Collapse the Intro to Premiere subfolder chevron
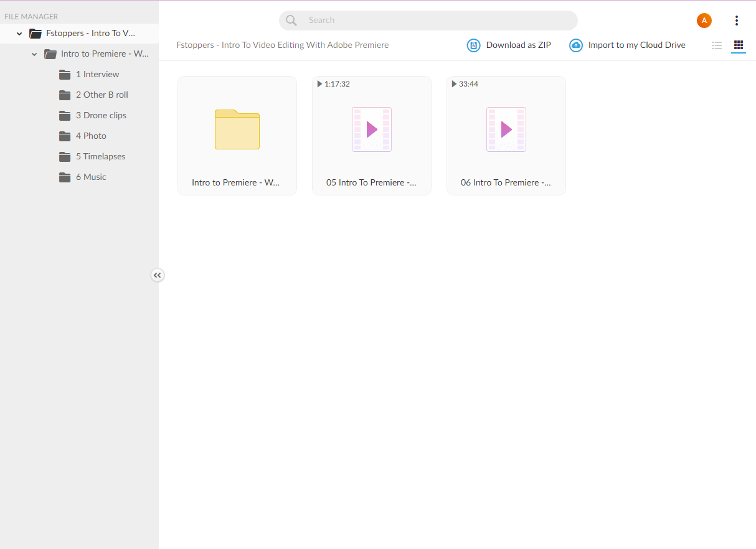 (34, 54)
